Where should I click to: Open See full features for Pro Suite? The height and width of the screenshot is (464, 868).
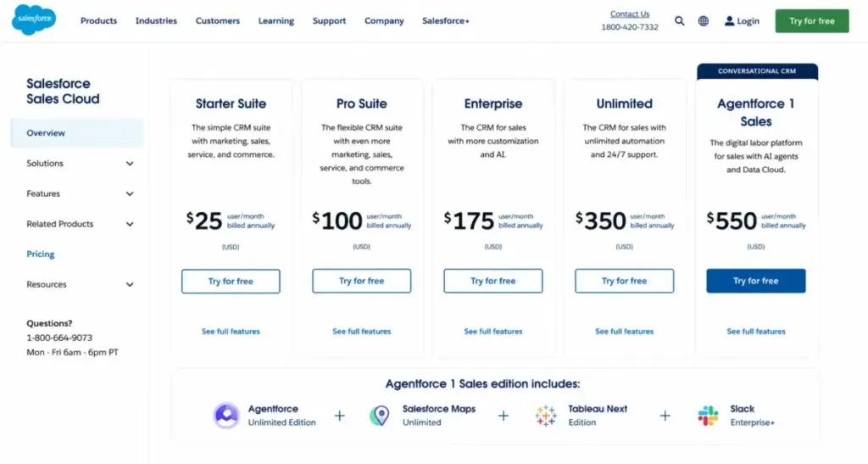point(361,331)
